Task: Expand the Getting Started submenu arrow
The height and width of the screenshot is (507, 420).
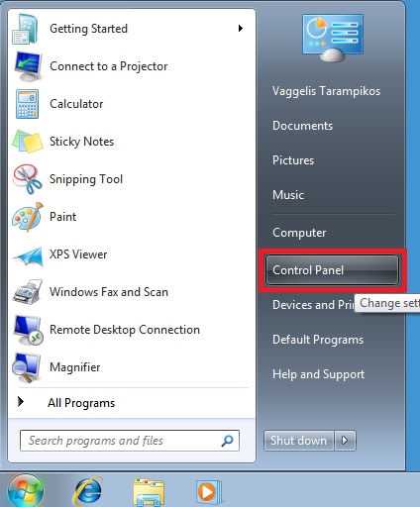Action: pos(241,29)
